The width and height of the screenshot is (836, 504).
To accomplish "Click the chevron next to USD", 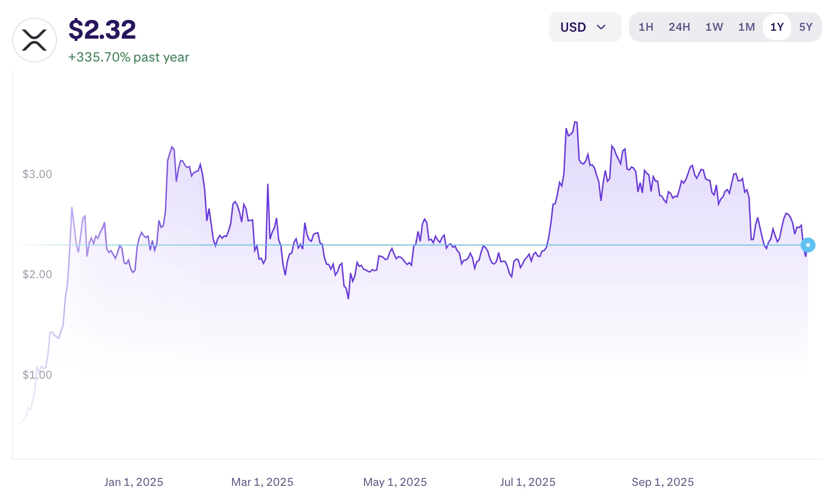I will [x=602, y=27].
